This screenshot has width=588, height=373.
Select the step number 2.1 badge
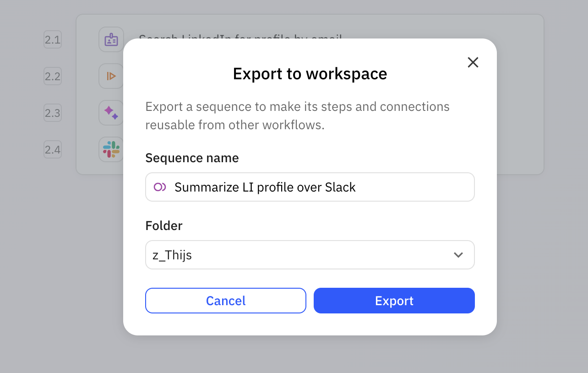52,39
